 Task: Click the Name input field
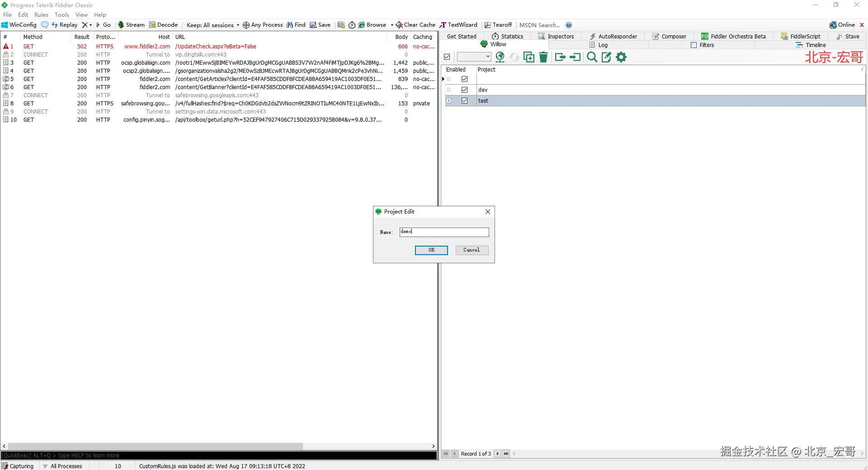point(444,232)
